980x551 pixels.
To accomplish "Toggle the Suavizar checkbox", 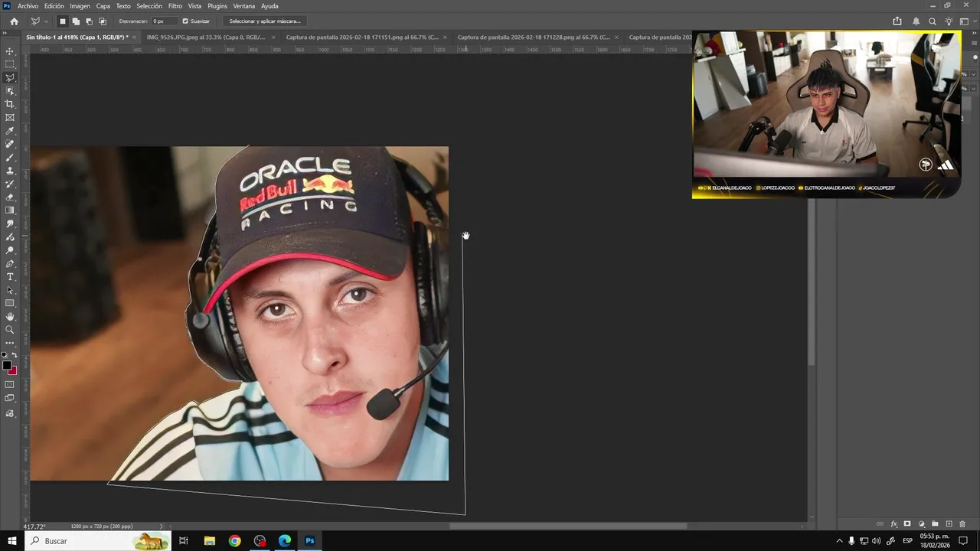I will click(x=185, y=21).
